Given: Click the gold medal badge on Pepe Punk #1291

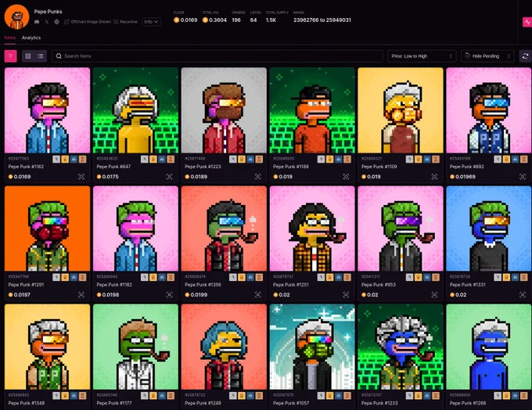Looking at the screenshot, I should click(x=65, y=277).
